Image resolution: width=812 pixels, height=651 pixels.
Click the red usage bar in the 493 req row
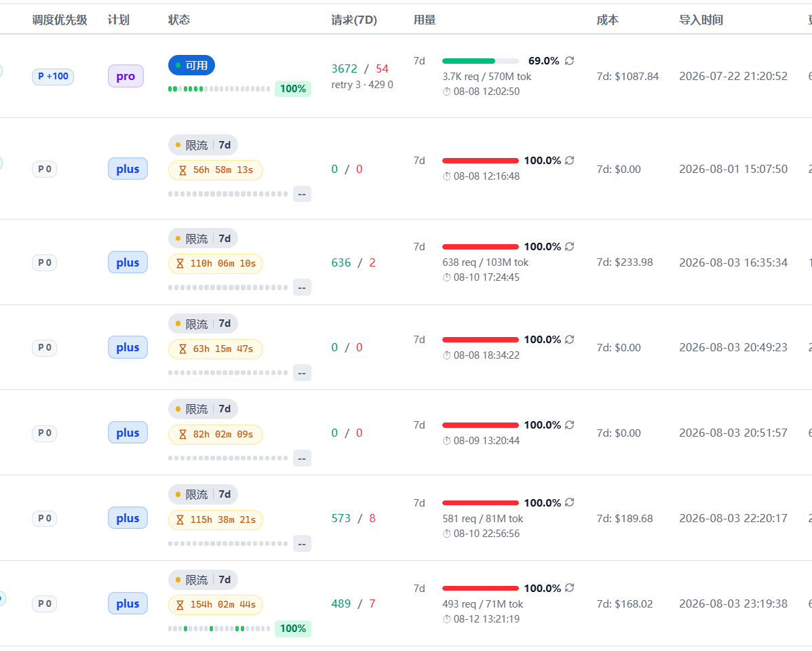[x=480, y=589]
